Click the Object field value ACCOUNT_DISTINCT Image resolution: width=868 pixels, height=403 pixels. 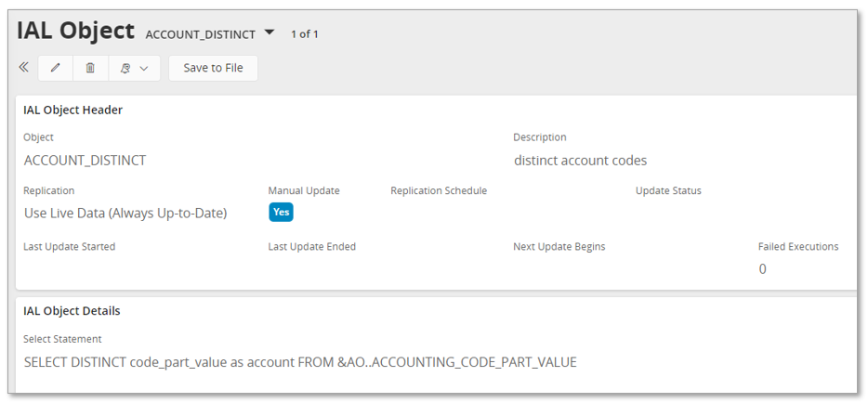(x=85, y=160)
